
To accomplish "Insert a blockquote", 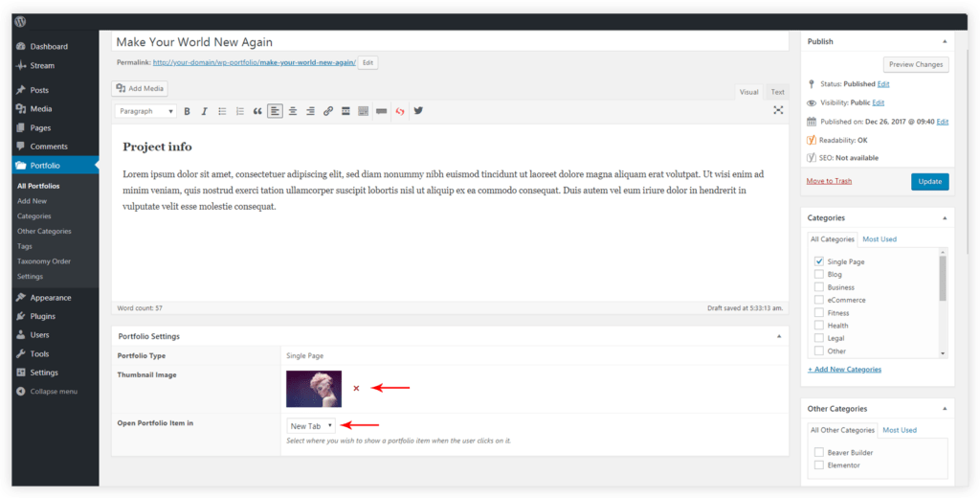I will click(257, 111).
